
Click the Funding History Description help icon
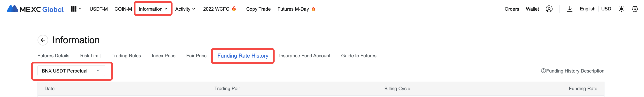tap(543, 71)
